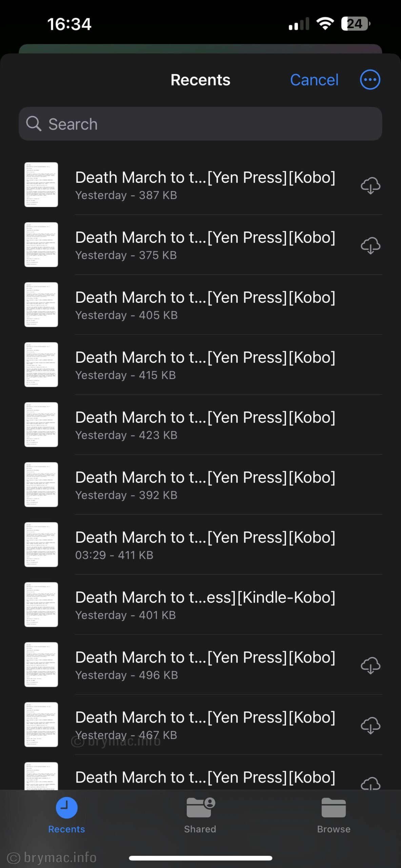Tap the battery indicator showing 24

(355, 24)
